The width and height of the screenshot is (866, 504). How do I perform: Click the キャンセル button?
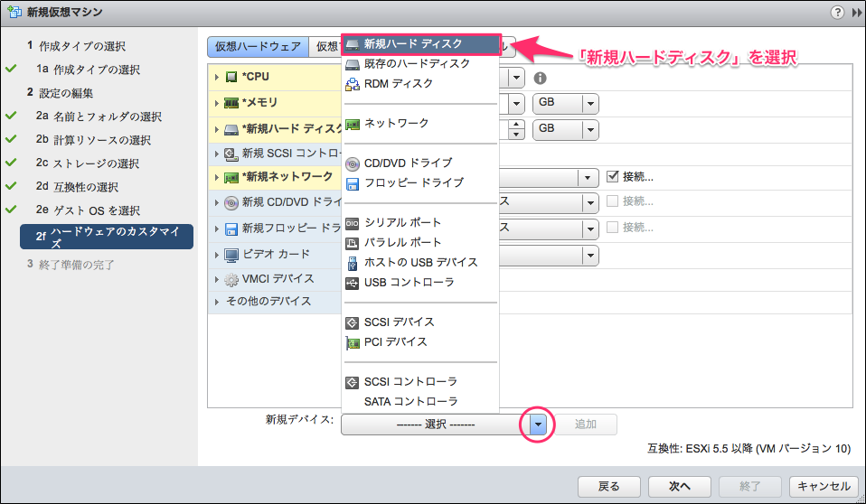824,486
